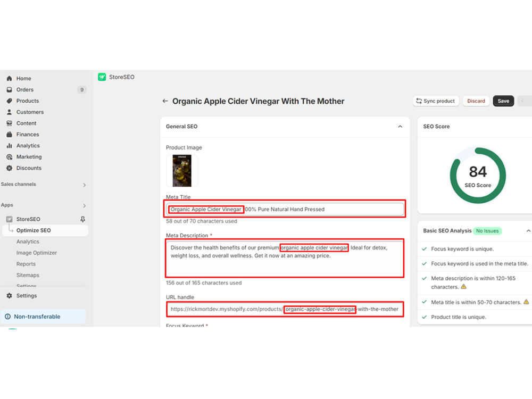Pin the StoreSEO app with pin icon
Screen dimensions: 532x399
[x=82, y=219]
